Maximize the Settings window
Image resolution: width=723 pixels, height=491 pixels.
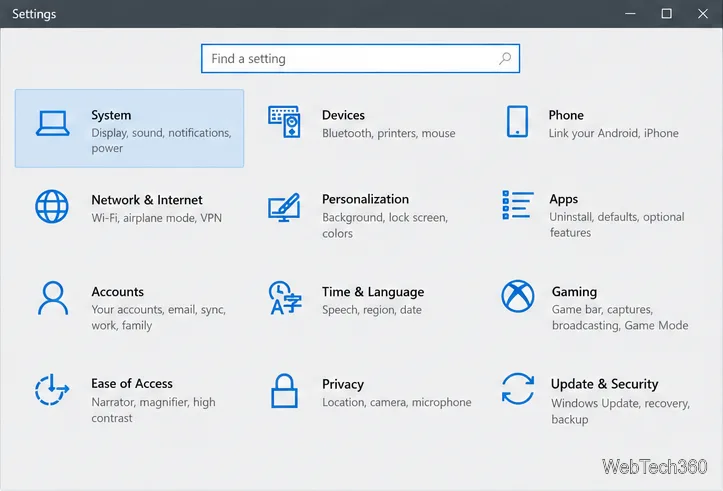tap(666, 13)
